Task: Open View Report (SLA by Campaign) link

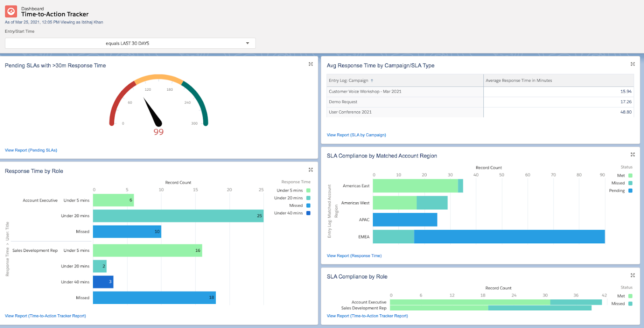Action: tap(356, 135)
